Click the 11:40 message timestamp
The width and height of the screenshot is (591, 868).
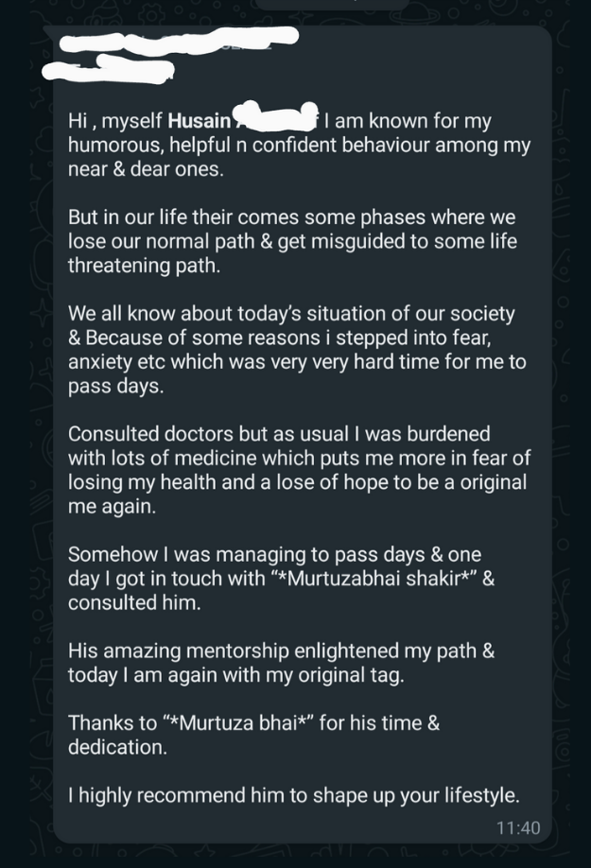518,828
